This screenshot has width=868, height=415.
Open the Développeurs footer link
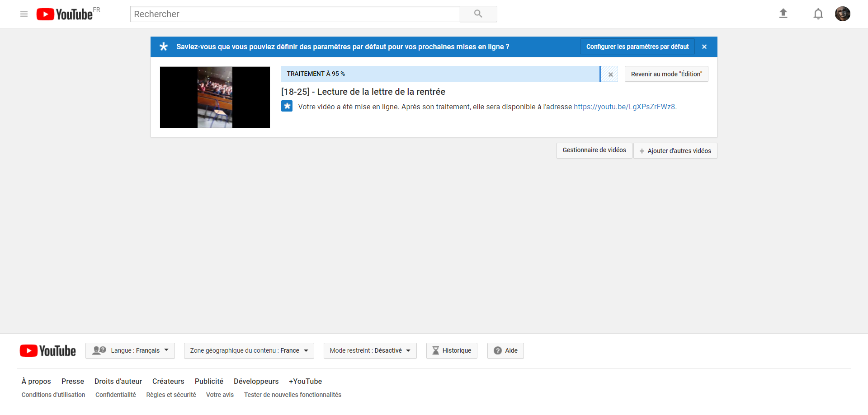(x=256, y=382)
